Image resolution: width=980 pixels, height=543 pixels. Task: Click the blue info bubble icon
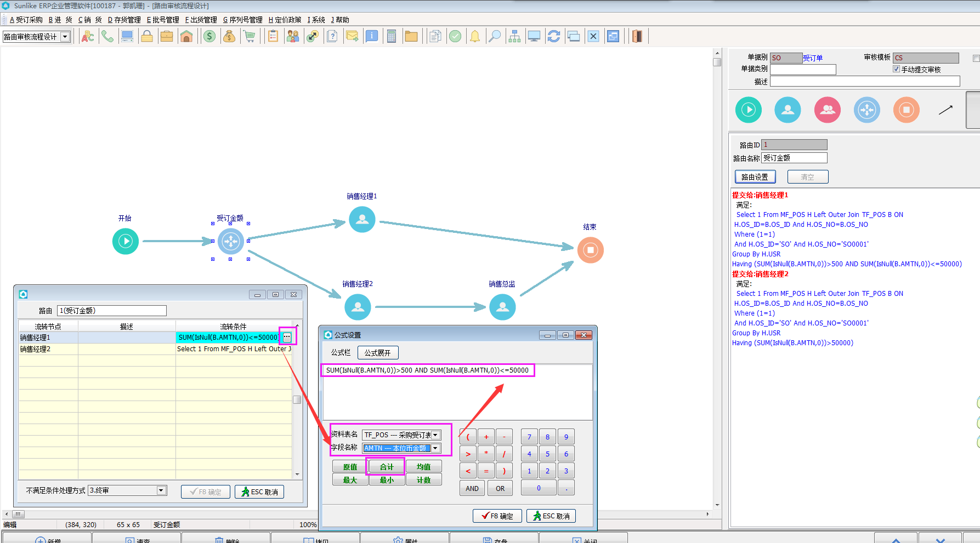point(372,37)
